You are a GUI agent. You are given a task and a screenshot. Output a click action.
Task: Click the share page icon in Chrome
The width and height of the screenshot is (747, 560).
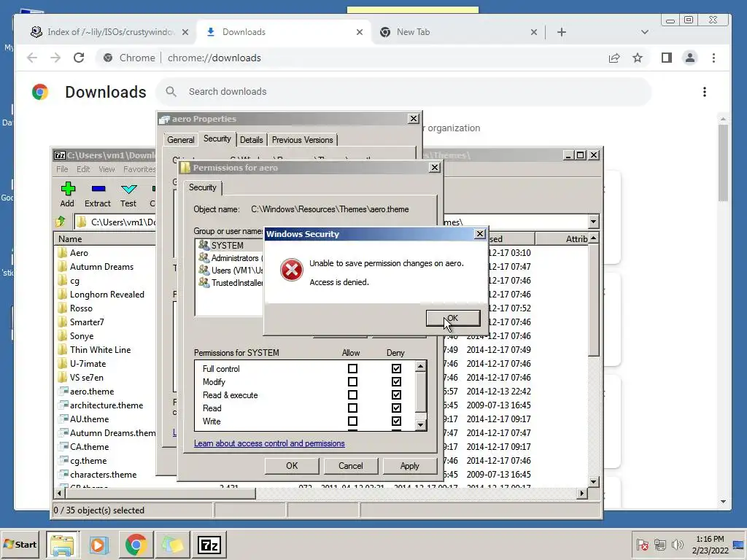tap(614, 58)
